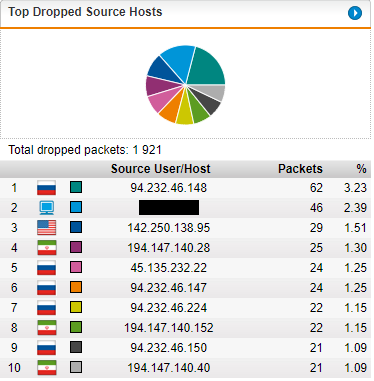Click the Iran flag in row 10

[46, 368]
